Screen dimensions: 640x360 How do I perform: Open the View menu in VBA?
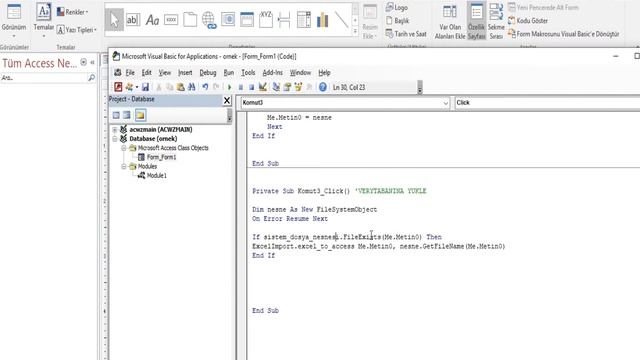click(x=164, y=73)
